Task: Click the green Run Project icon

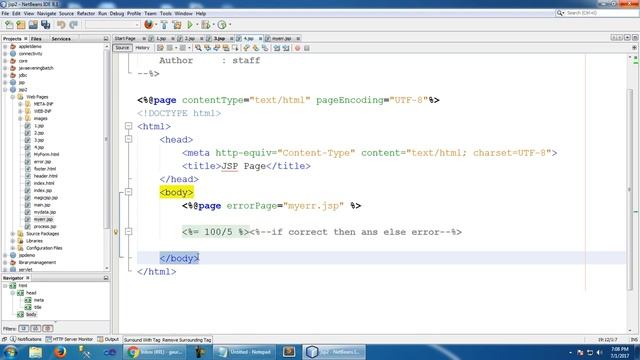Action: pyautogui.click(x=190, y=25)
